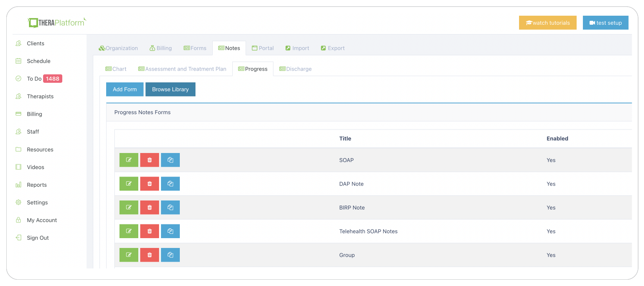Duplicate the BIRP Note form
Image resolution: width=644 pixels, height=286 pixels.
[x=170, y=208]
